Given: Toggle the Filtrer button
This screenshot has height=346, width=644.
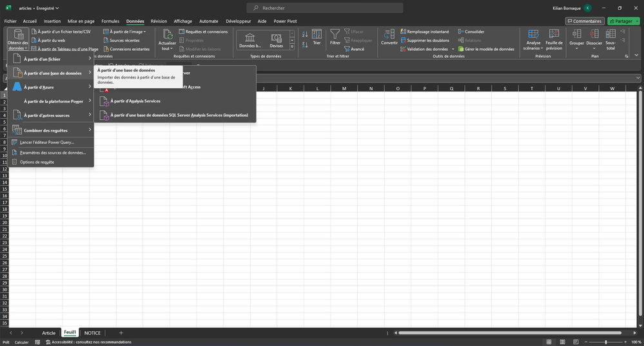Looking at the screenshot, I should [335, 37].
